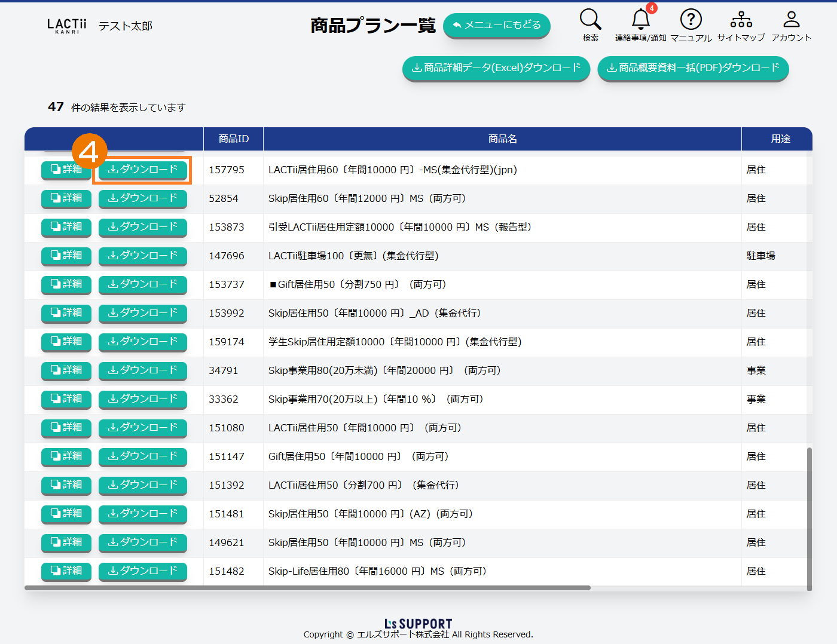Open details for product ID 52854
The height and width of the screenshot is (644, 837).
coord(66,198)
